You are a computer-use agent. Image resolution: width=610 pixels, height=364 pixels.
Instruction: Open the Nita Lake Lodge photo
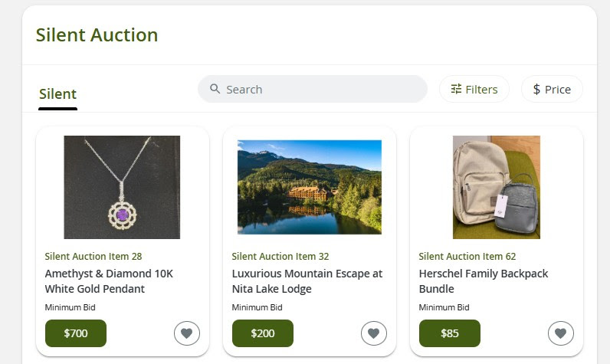tap(309, 187)
